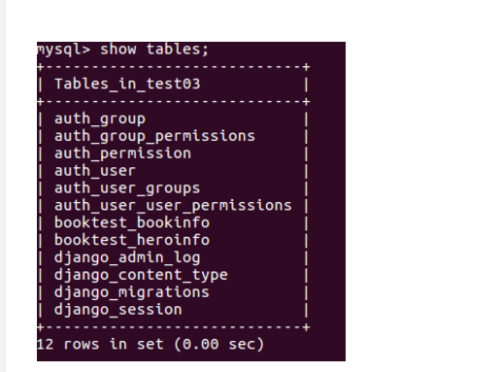Click the django_content_type entry
500x372 pixels.
141,275
